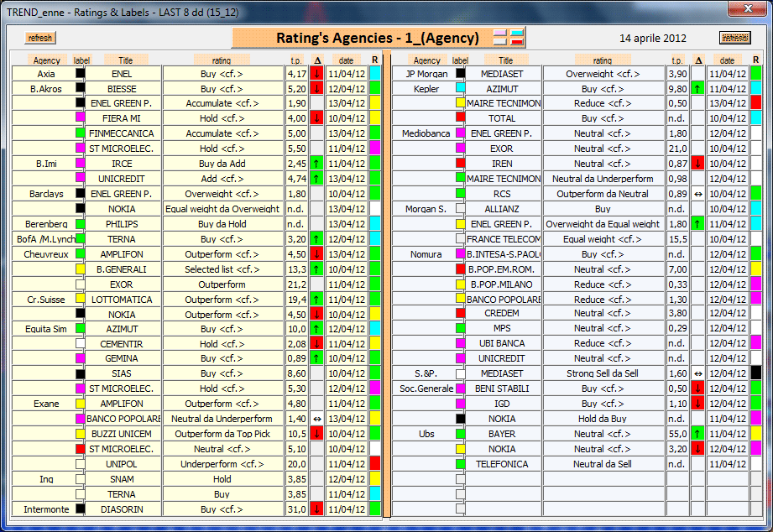Click the 31,0 target price cell
The width and height of the screenshot is (773, 532).
click(x=297, y=509)
